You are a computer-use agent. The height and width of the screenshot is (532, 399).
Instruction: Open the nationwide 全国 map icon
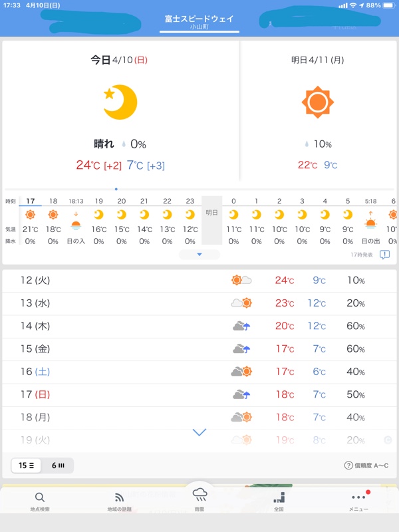point(279,497)
